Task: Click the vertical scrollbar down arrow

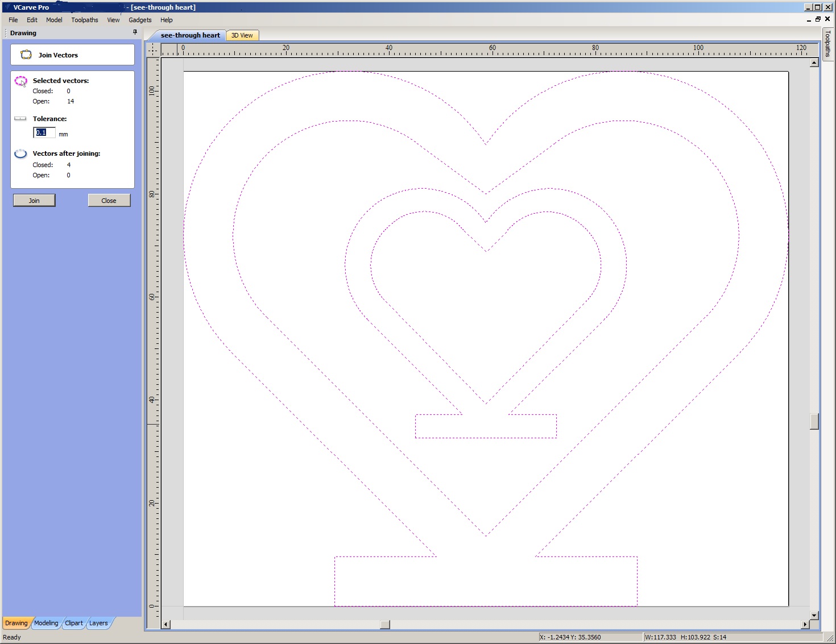Action: point(814,615)
